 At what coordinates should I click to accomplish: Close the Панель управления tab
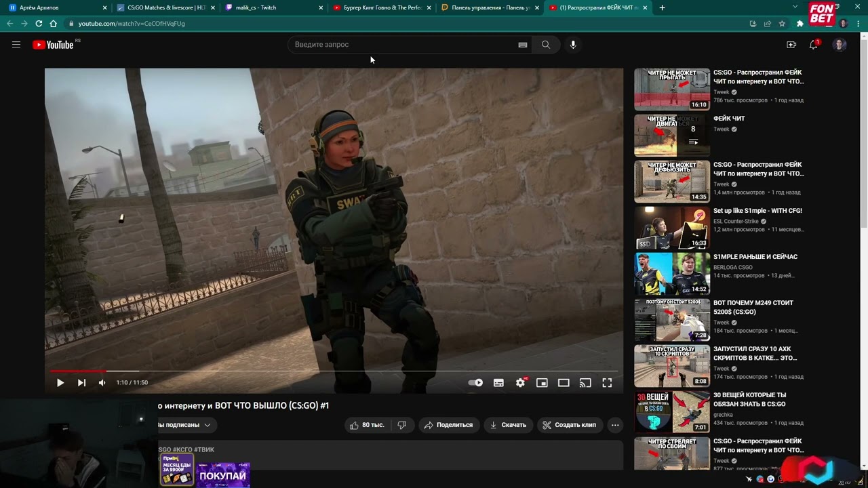pos(537,7)
